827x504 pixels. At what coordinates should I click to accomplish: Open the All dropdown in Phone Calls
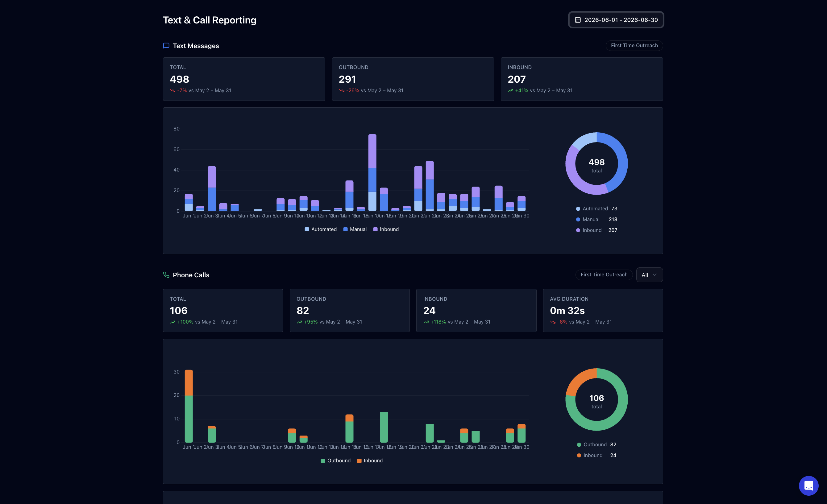[650, 275]
